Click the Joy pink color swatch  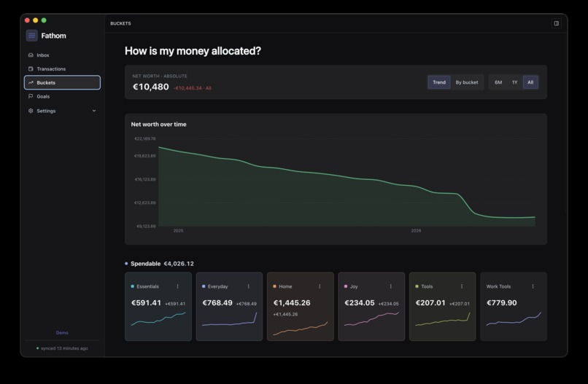(x=346, y=286)
